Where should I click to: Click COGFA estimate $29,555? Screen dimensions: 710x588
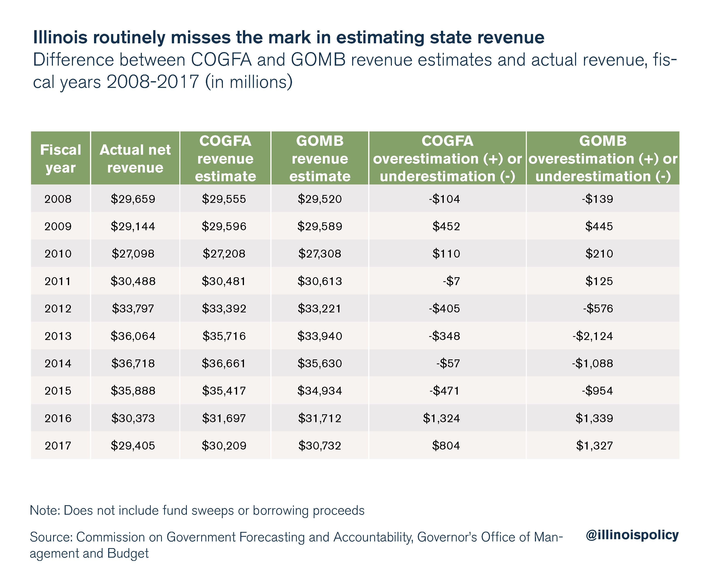coord(224,199)
